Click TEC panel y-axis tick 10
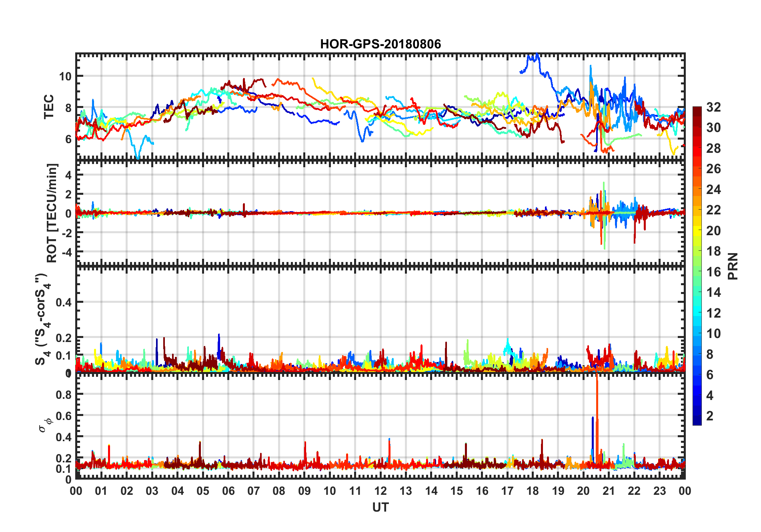This screenshot has width=761, height=532. [65, 76]
